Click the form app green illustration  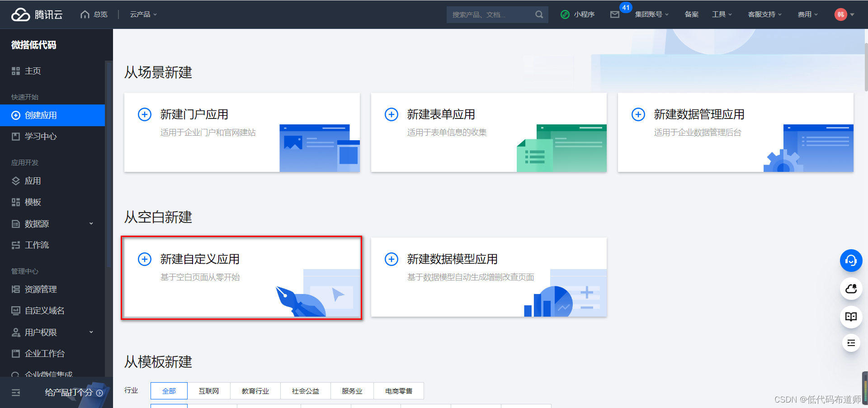point(561,148)
